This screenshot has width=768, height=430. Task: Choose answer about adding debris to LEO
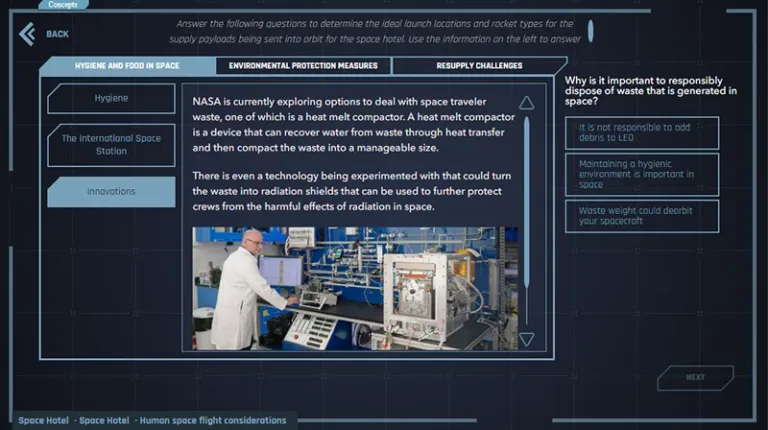tap(641, 133)
